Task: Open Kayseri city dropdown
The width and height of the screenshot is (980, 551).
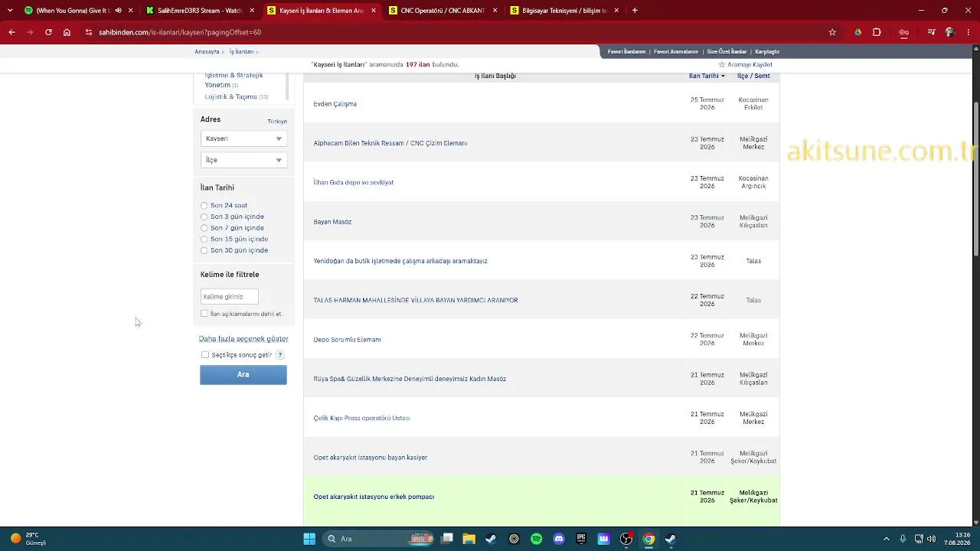Action: coord(243,139)
